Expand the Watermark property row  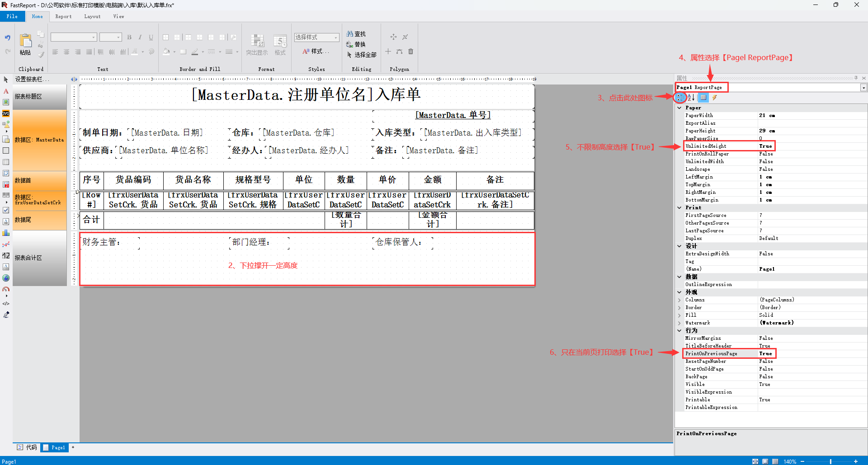(679, 323)
